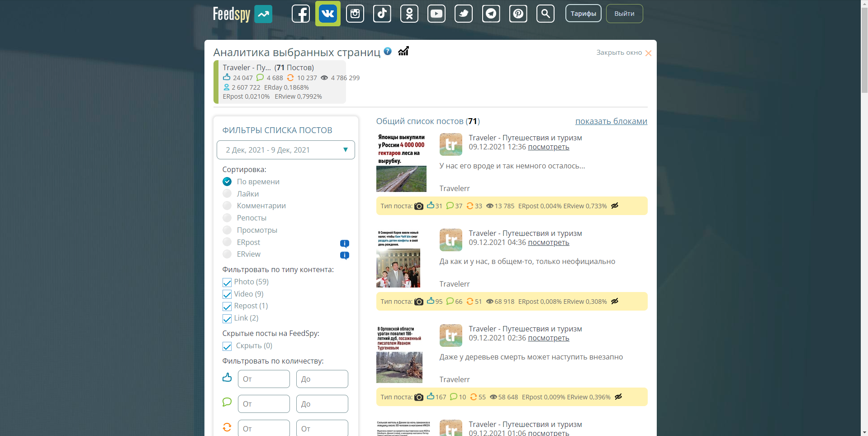Click the Traveler avatar of the 12:36 post

(x=451, y=144)
